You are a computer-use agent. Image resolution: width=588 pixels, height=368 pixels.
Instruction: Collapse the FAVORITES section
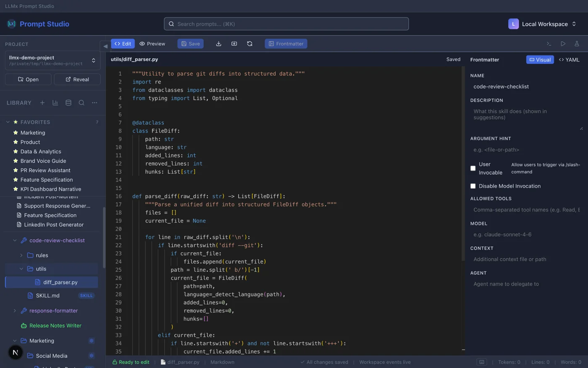pyautogui.click(x=8, y=122)
